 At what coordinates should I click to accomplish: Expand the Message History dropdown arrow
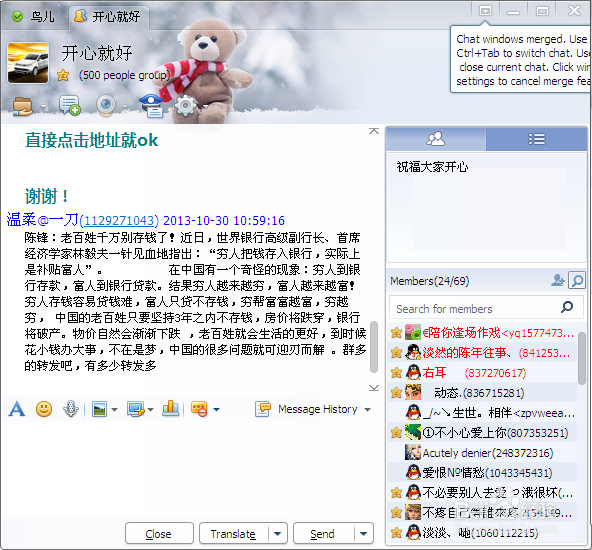click(x=367, y=410)
